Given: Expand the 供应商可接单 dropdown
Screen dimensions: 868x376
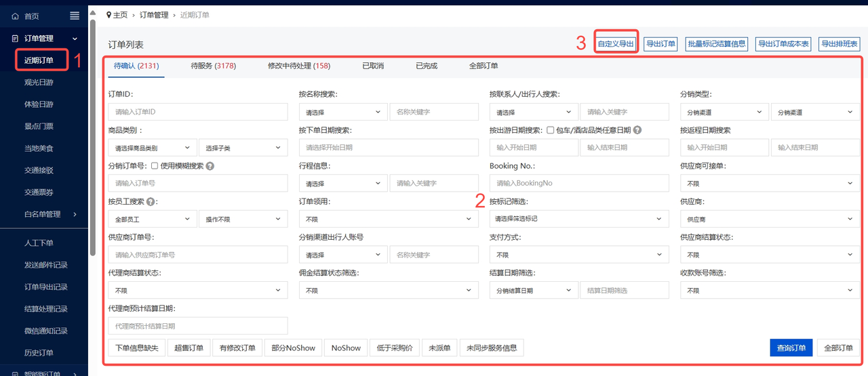Looking at the screenshot, I should [770, 183].
